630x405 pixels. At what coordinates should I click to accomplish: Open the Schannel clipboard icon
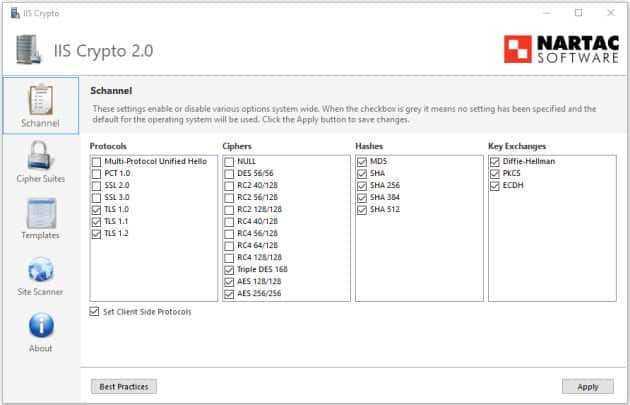pos(41,100)
